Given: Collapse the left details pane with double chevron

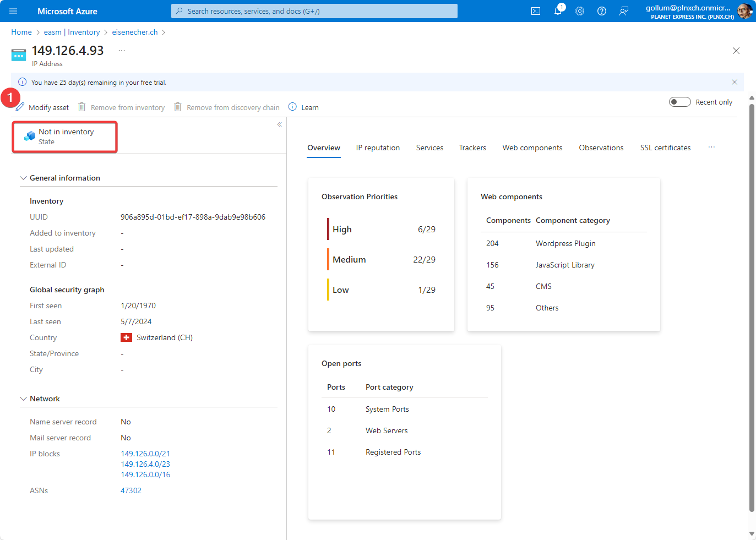Looking at the screenshot, I should pos(280,124).
